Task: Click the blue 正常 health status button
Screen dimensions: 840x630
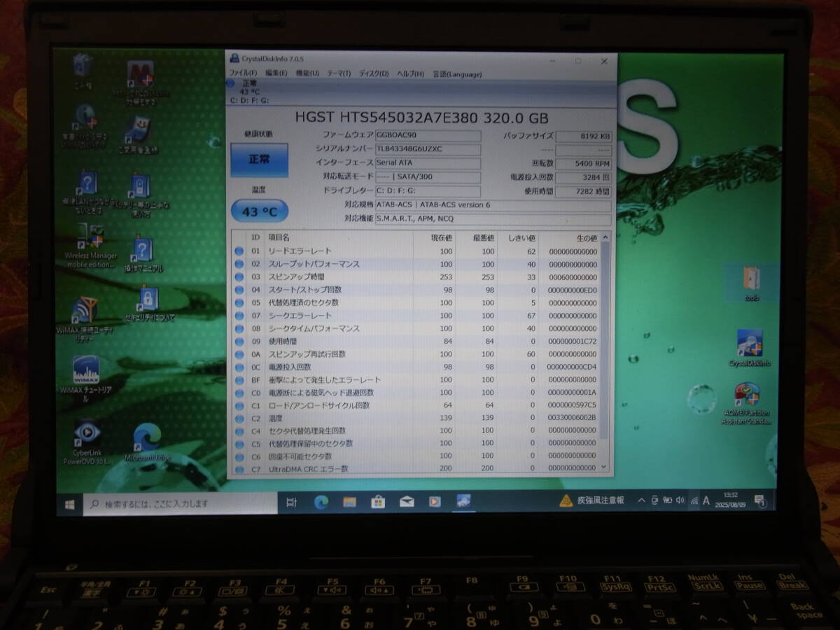Action: (x=259, y=160)
